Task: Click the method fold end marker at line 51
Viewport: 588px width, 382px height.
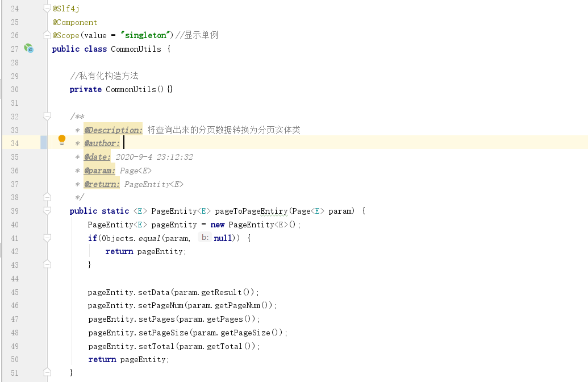Action: [x=47, y=372]
